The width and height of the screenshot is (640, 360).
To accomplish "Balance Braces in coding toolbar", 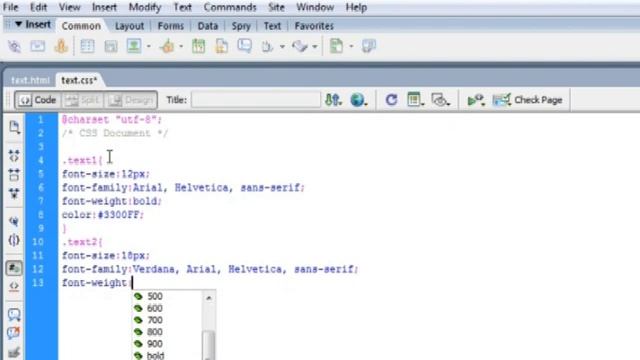I will (14, 240).
